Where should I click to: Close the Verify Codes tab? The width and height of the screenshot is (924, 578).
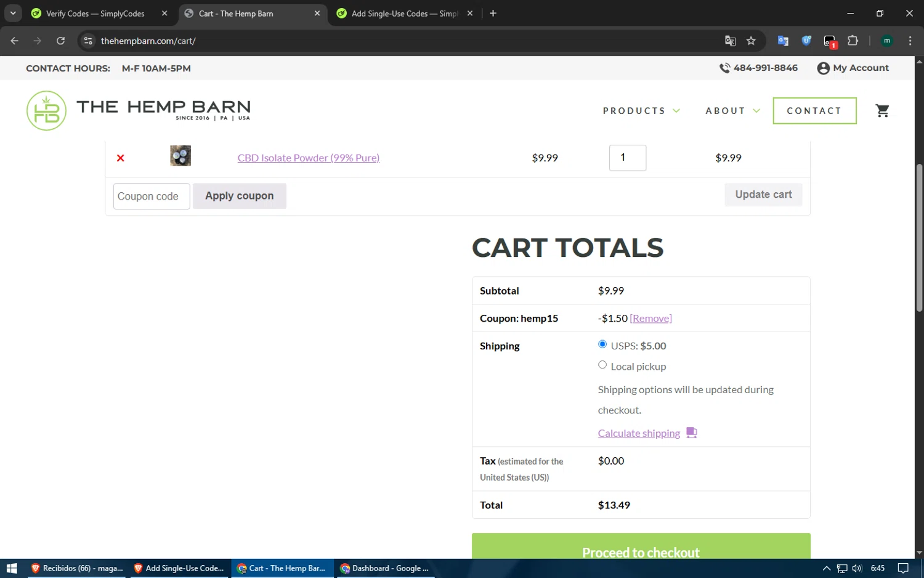[x=164, y=14]
